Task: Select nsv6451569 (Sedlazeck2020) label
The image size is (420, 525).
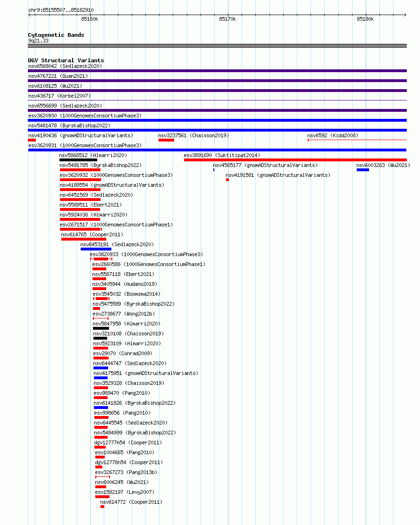Action: pos(96,195)
